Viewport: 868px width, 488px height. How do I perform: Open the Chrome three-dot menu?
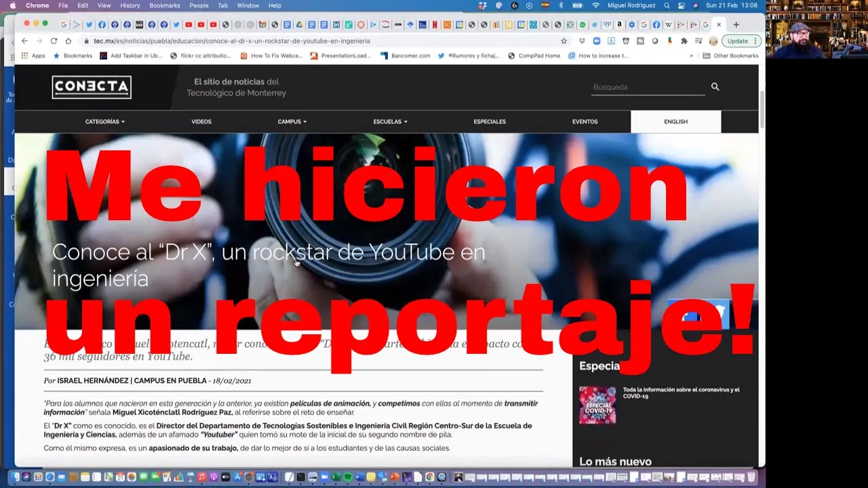pos(755,41)
